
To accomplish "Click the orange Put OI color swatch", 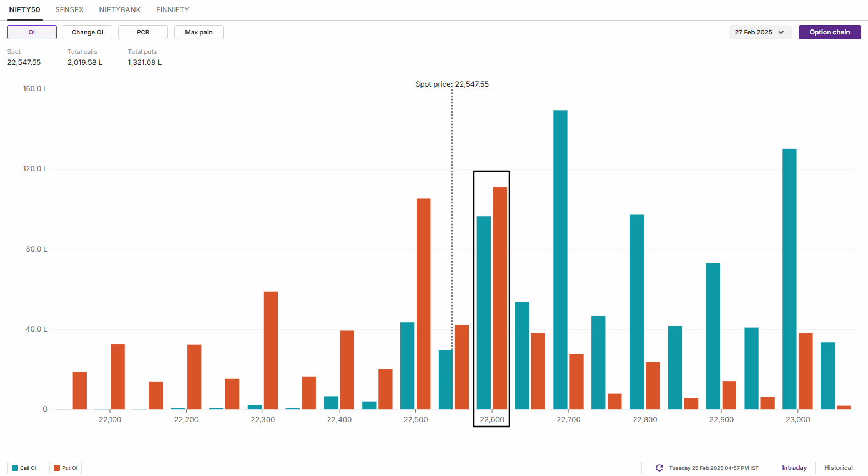I will coord(57,468).
